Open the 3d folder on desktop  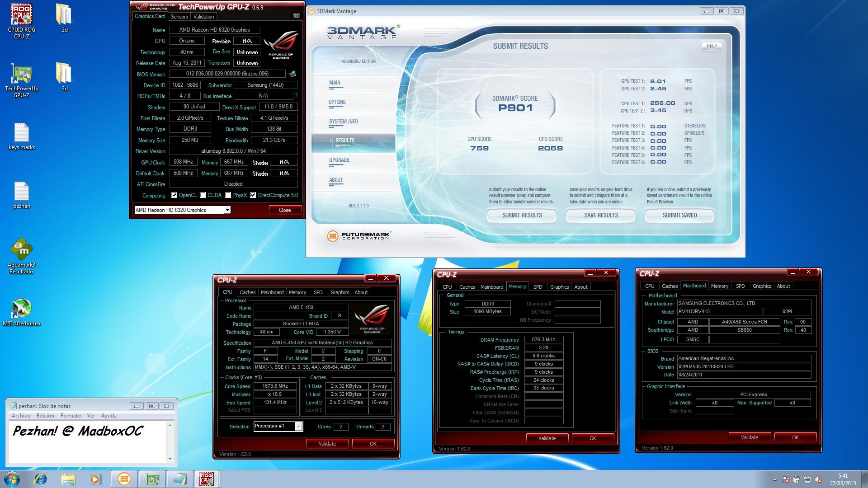click(64, 77)
